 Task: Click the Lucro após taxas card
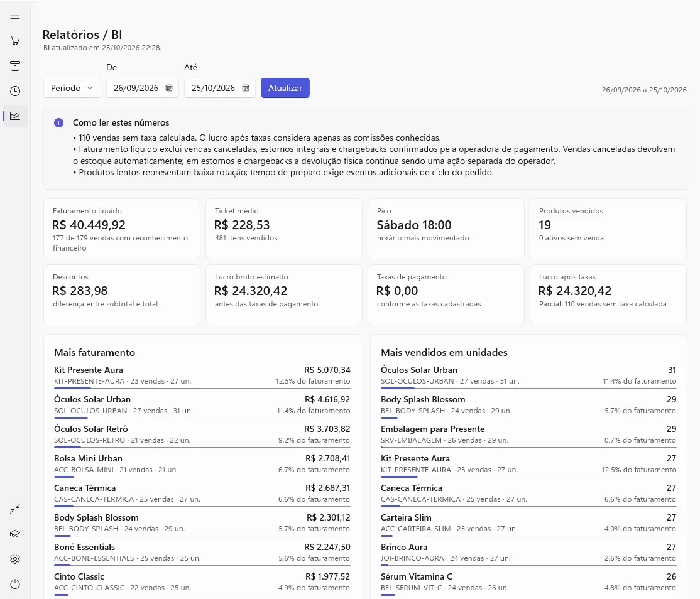pos(608,295)
